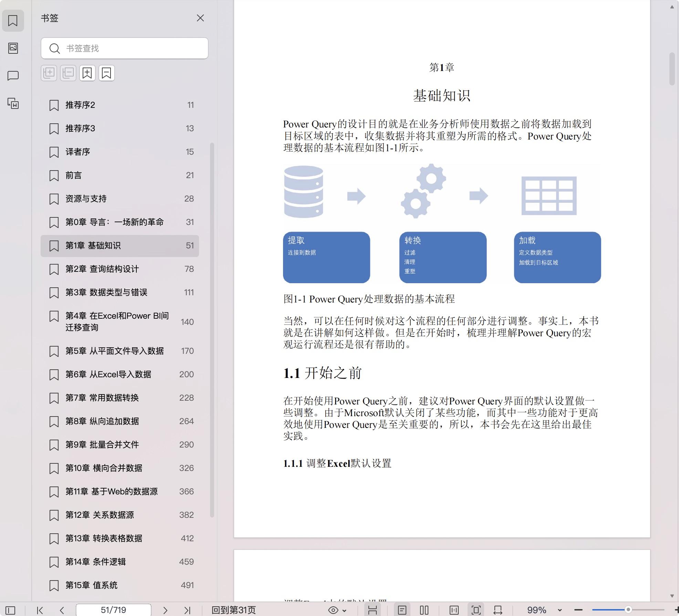Click the 51/719 page number field
Viewport: 679px width, 616px height.
[113, 610]
